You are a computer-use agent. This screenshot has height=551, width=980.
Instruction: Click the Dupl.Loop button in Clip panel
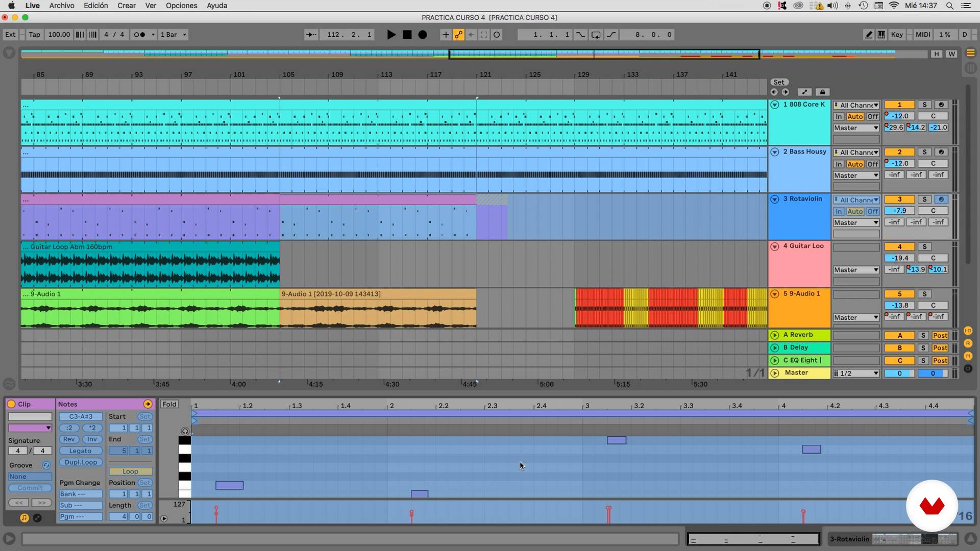pos(80,462)
